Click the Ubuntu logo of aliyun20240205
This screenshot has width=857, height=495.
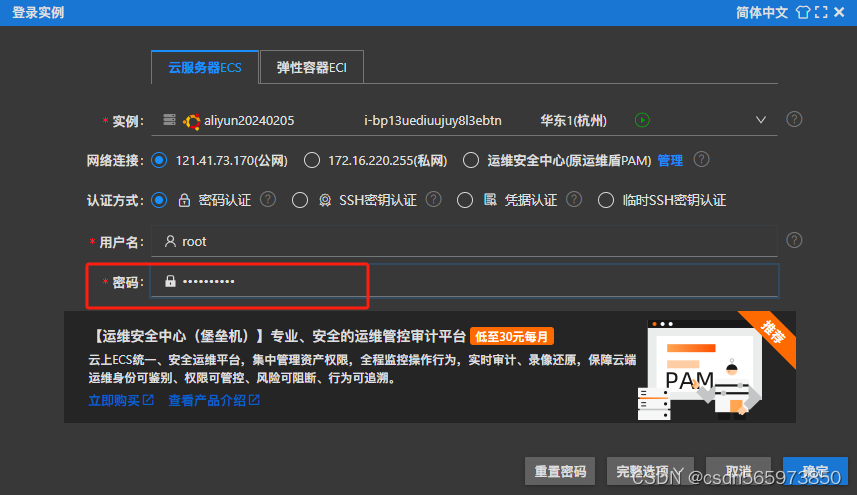pos(191,121)
